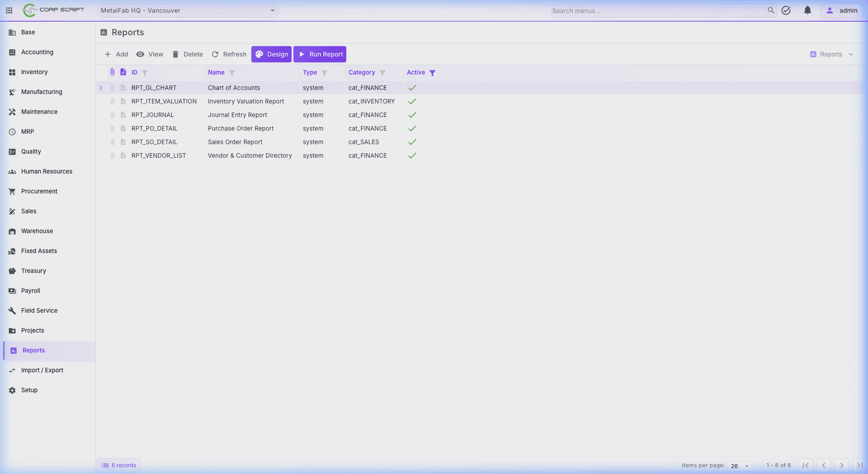Click the Treasury sidebar icon
The width and height of the screenshot is (868, 474).
(x=12, y=271)
